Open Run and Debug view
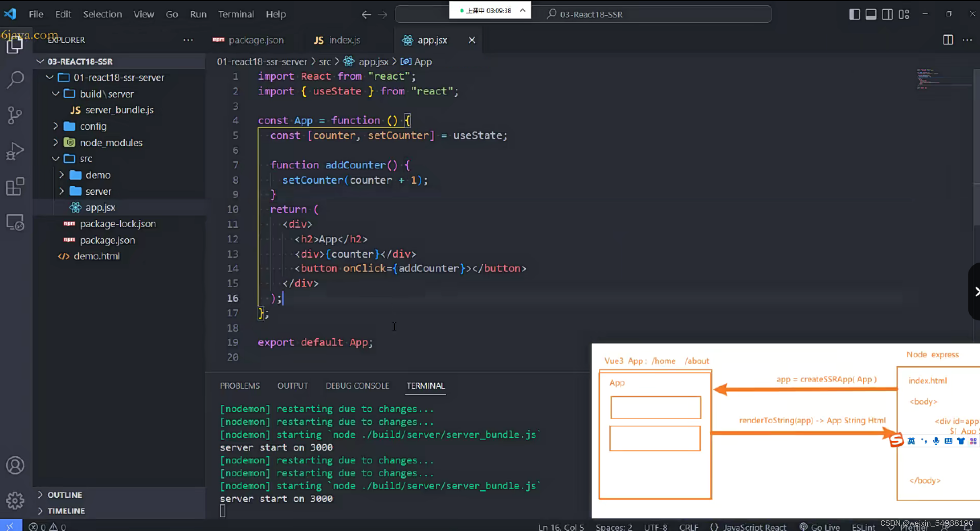The height and width of the screenshot is (531, 980). click(x=15, y=151)
